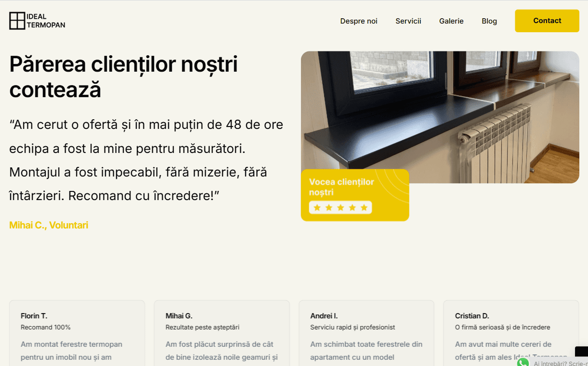Click the Ideal Termopan window logo icon
This screenshot has height=366, width=588.
[17, 21]
